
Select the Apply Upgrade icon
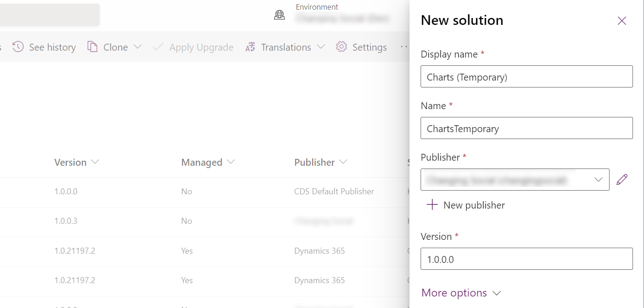158,46
